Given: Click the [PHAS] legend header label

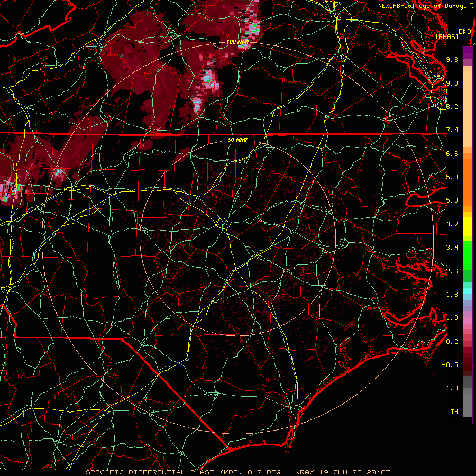Looking at the screenshot, I should click(447, 36).
